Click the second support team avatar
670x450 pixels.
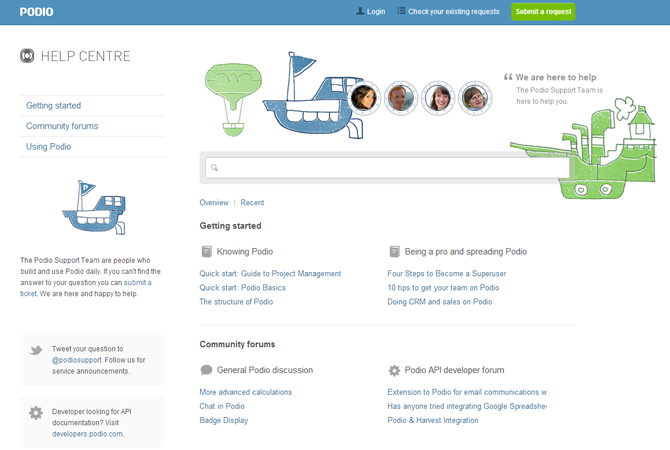point(400,98)
